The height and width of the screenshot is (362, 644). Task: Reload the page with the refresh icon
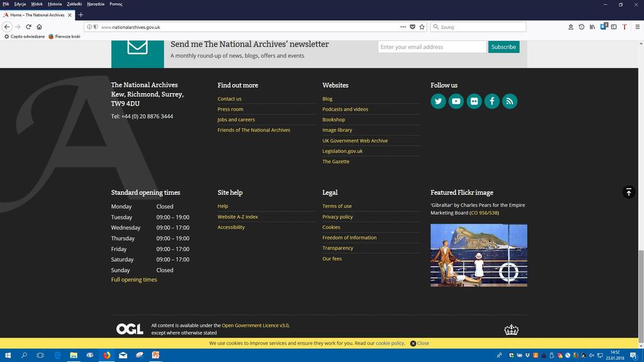[28, 26]
